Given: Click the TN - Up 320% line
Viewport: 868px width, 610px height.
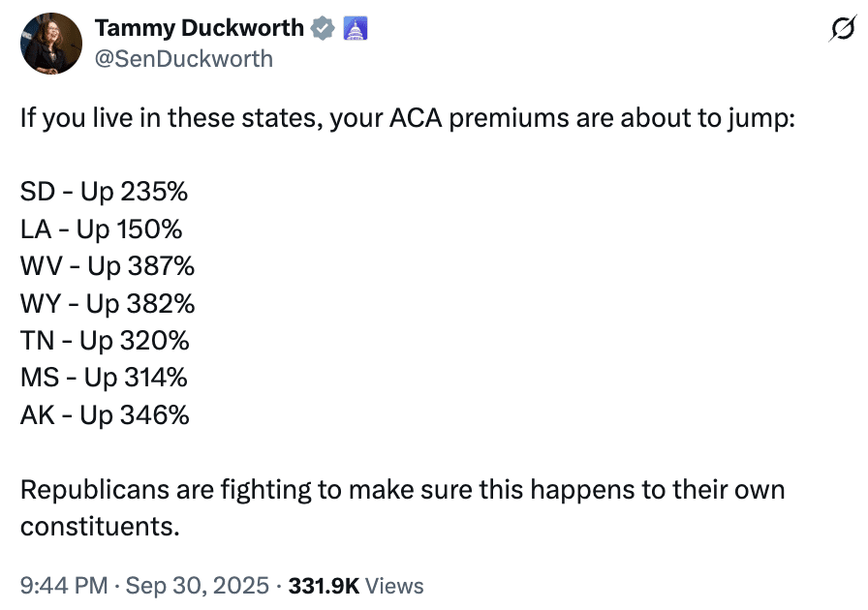Looking at the screenshot, I should [x=104, y=341].
